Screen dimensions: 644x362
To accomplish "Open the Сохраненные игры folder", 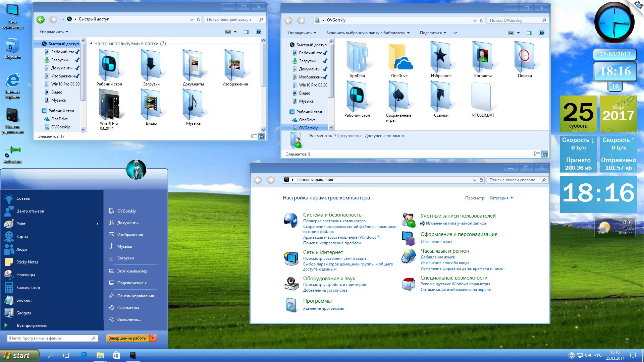I will click(x=398, y=102).
